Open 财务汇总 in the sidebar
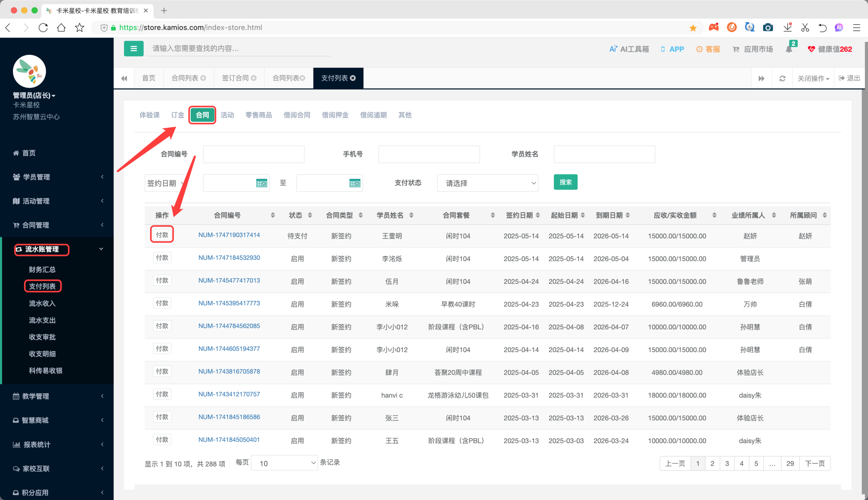This screenshot has height=500, width=868. (42, 270)
